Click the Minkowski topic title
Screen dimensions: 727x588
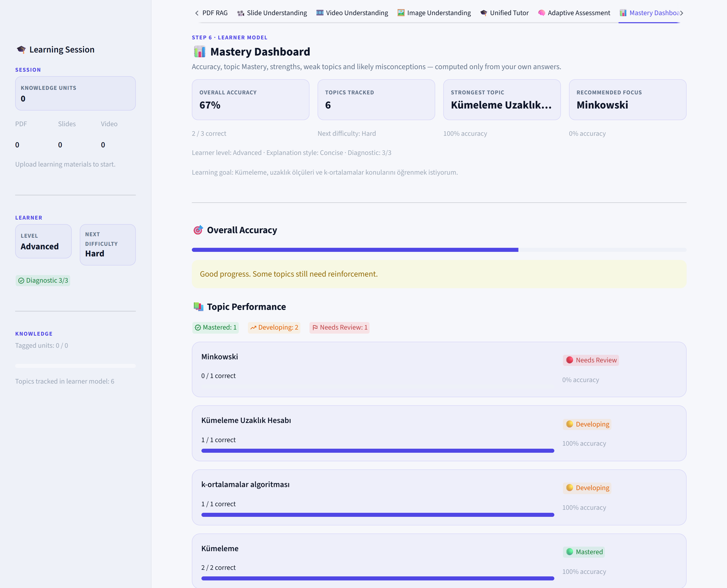pyautogui.click(x=220, y=357)
